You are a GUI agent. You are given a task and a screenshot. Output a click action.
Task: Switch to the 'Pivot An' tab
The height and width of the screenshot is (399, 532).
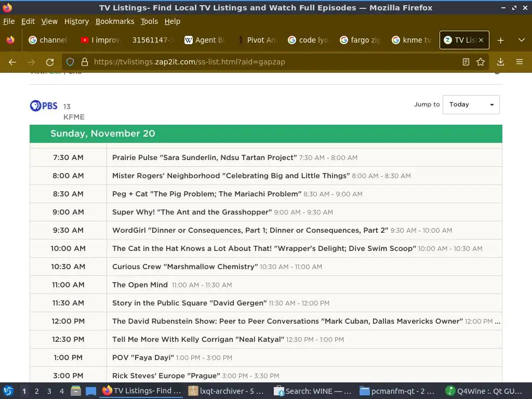[257, 40]
